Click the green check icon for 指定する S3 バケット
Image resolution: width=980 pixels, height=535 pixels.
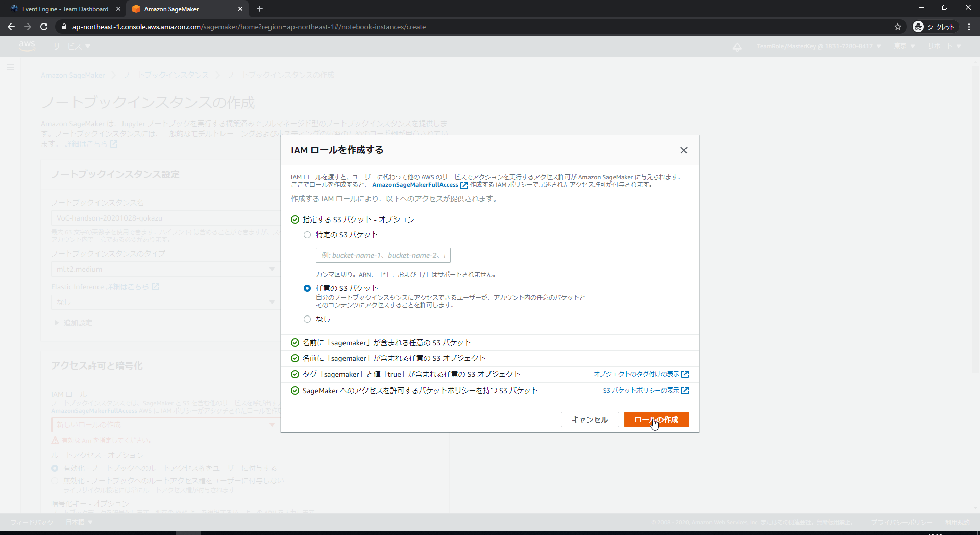tap(295, 220)
